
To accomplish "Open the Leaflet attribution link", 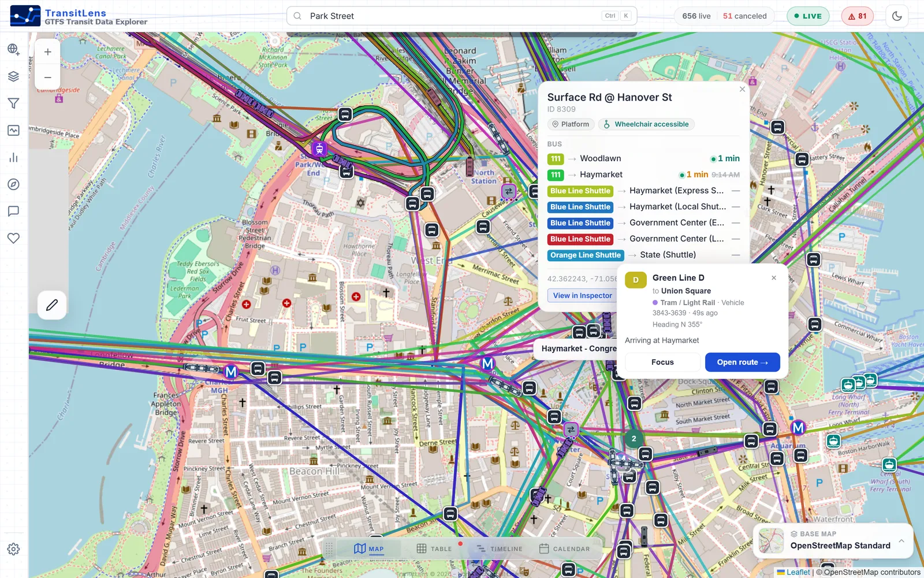I will click(x=798, y=572).
